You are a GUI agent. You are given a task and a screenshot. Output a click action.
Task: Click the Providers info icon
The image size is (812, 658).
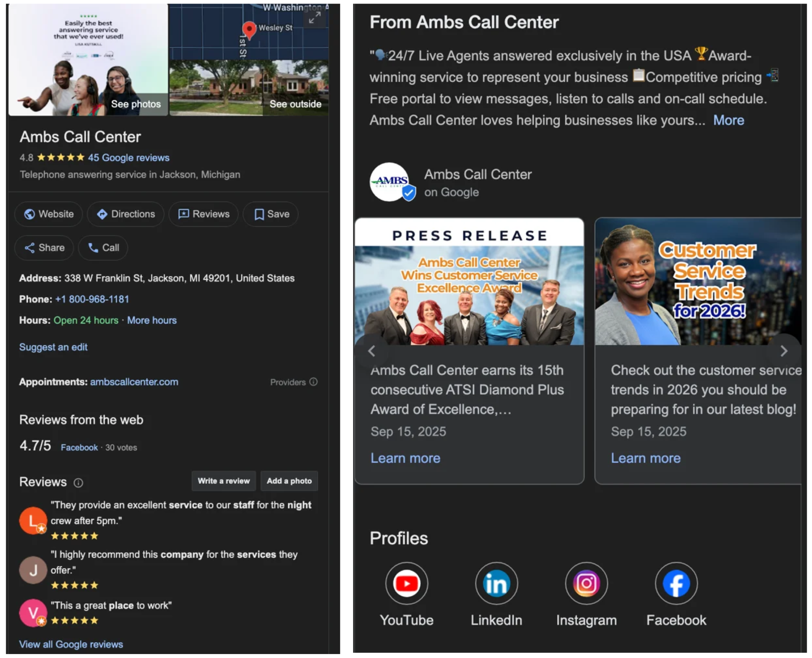[314, 382]
